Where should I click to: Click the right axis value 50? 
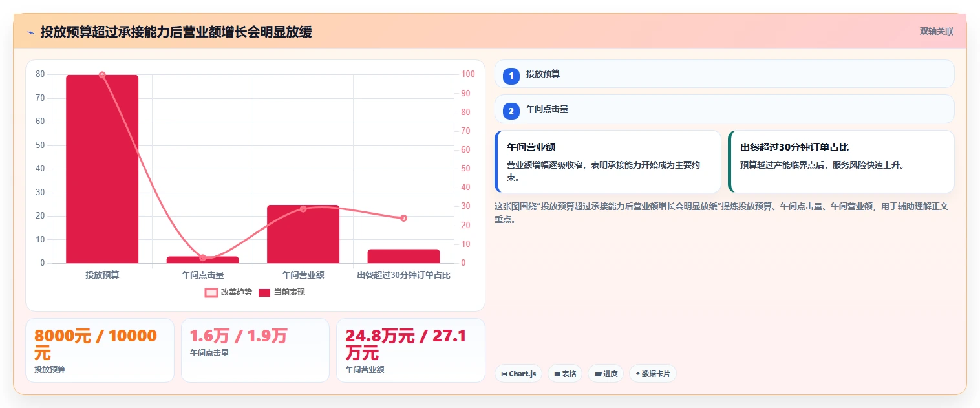(x=466, y=169)
